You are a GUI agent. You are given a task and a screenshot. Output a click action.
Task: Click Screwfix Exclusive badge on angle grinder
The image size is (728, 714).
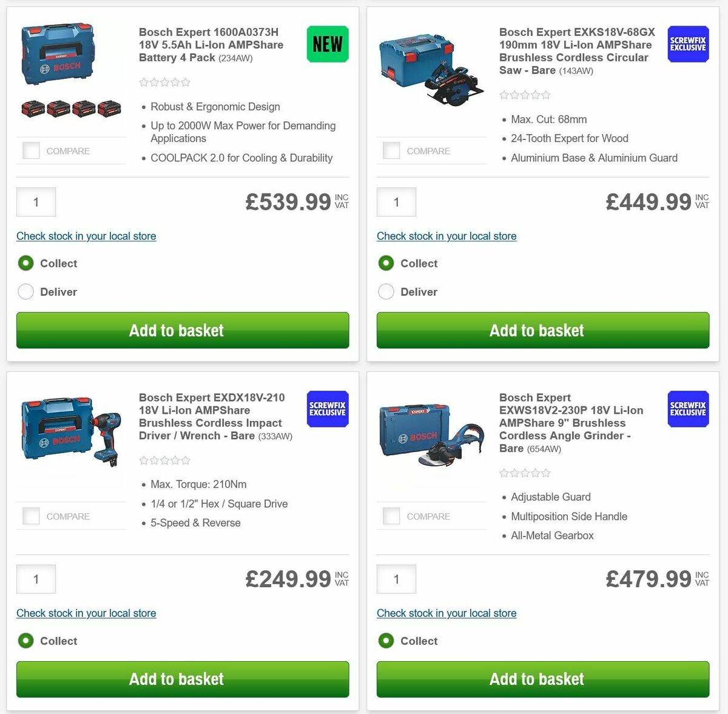tap(687, 409)
